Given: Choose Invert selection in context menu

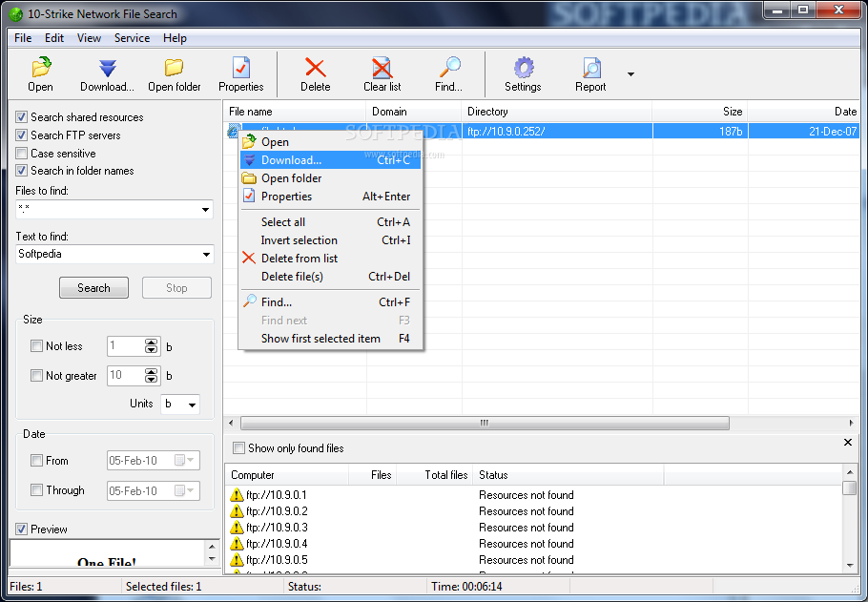Looking at the screenshot, I should pos(330,240).
